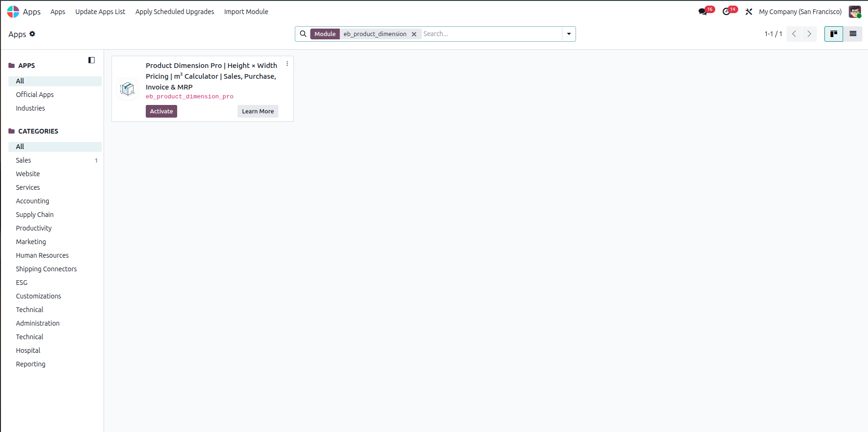Open the Apps menu item
The height and width of the screenshot is (432, 868).
pos(58,12)
